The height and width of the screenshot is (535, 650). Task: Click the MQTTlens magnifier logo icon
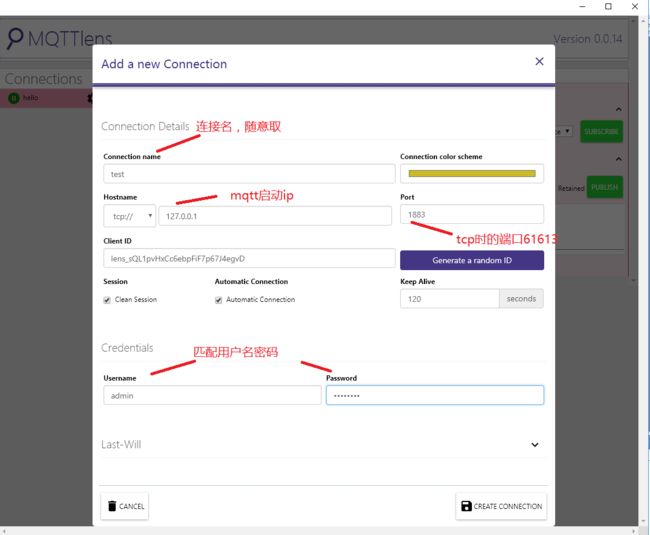(15, 39)
